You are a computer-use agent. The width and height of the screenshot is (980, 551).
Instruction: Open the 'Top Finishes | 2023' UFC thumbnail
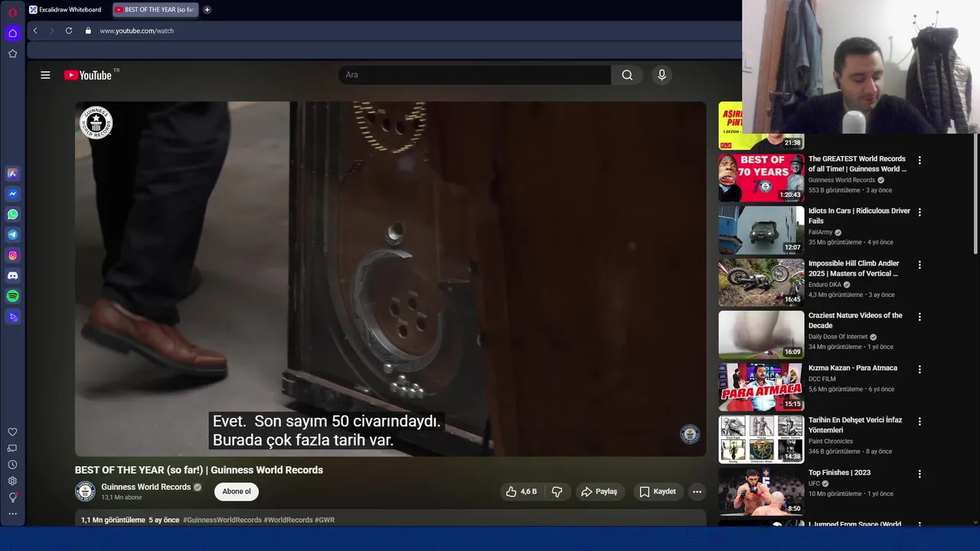click(x=761, y=492)
